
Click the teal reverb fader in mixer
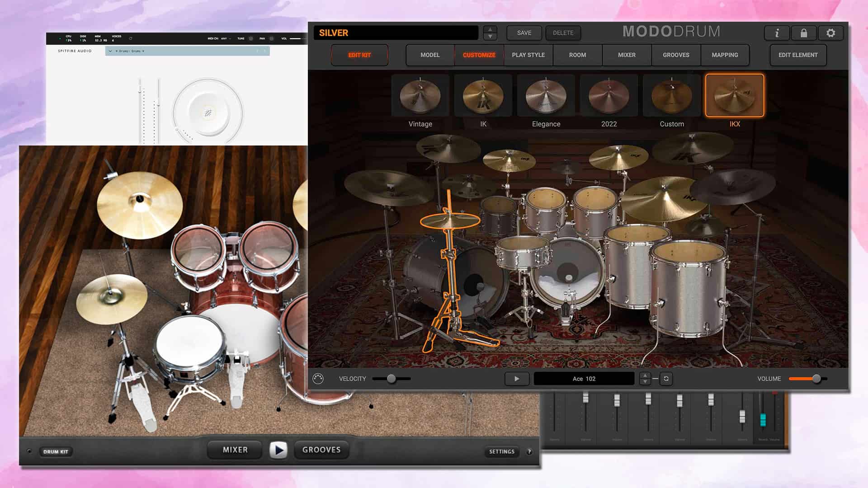coord(763,420)
